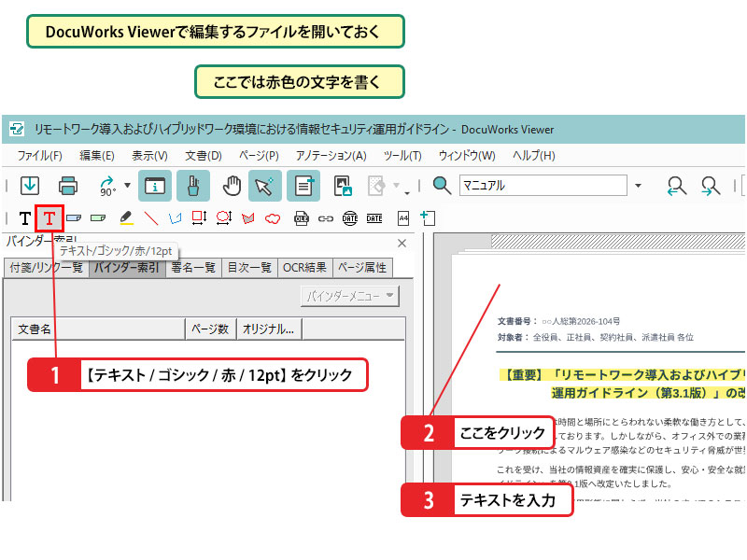747x560 pixels.
Task: Click the image picture page icon
Action: [x=343, y=185]
